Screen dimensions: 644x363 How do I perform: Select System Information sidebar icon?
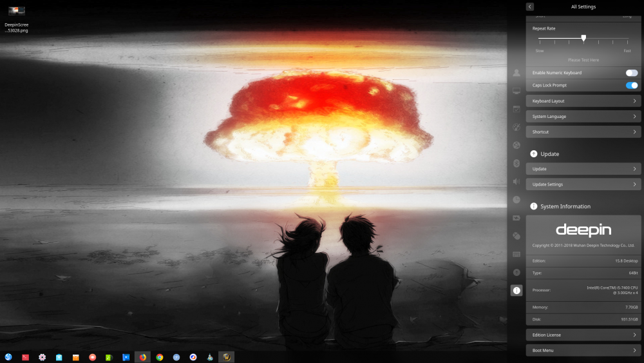pyautogui.click(x=516, y=290)
